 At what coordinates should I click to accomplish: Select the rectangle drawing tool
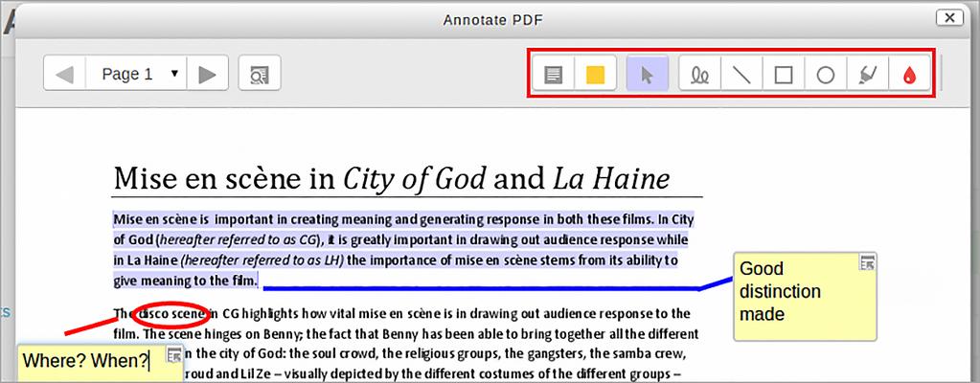(784, 75)
